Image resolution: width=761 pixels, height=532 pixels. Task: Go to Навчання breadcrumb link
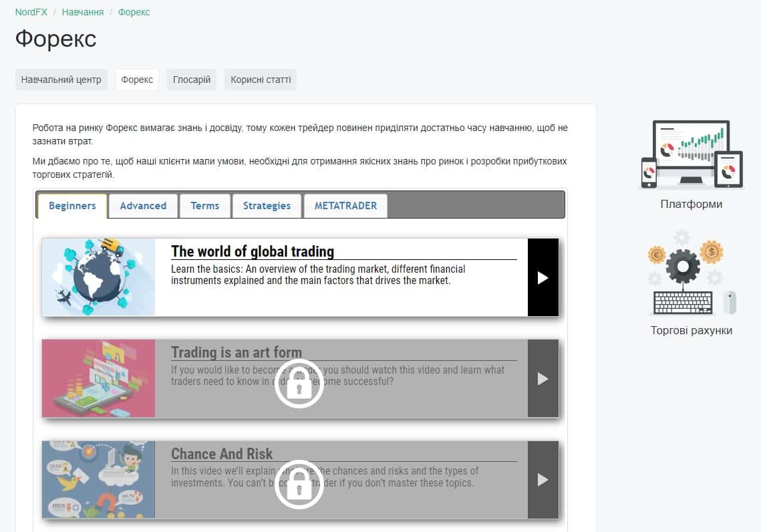82,12
